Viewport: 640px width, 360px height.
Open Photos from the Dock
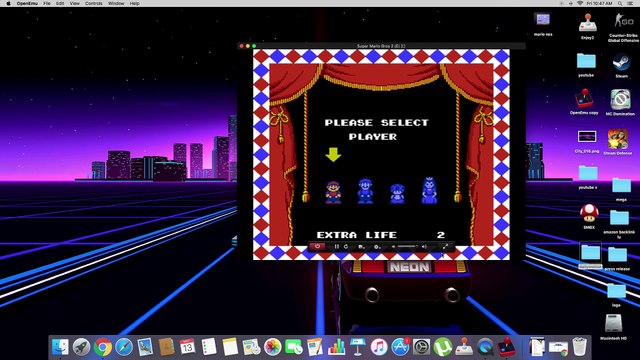click(272, 347)
